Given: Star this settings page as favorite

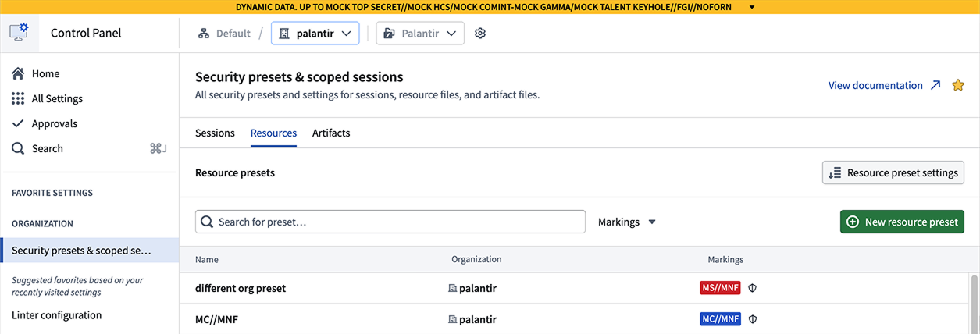Looking at the screenshot, I should (958, 85).
